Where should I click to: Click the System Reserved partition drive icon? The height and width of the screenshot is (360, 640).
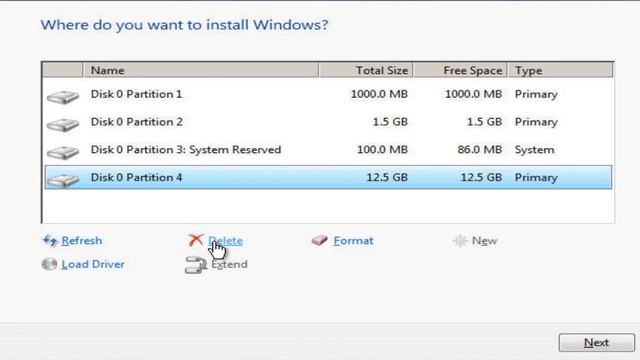(62, 153)
